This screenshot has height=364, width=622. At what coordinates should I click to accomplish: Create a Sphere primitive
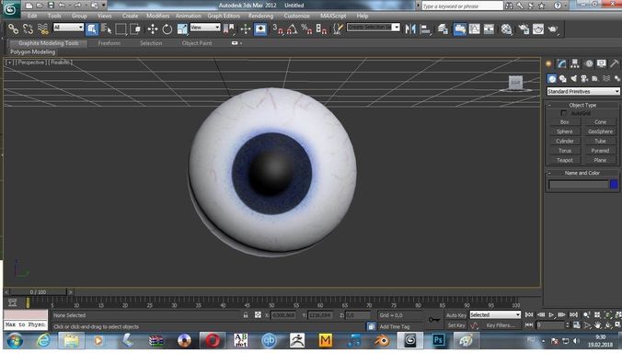[x=564, y=131]
